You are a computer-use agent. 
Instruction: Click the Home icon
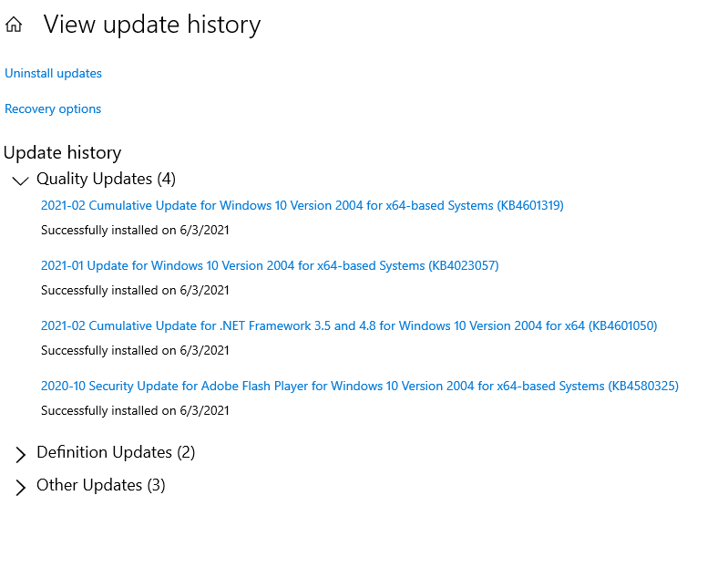pyautogui.click(x=14, y=26)
